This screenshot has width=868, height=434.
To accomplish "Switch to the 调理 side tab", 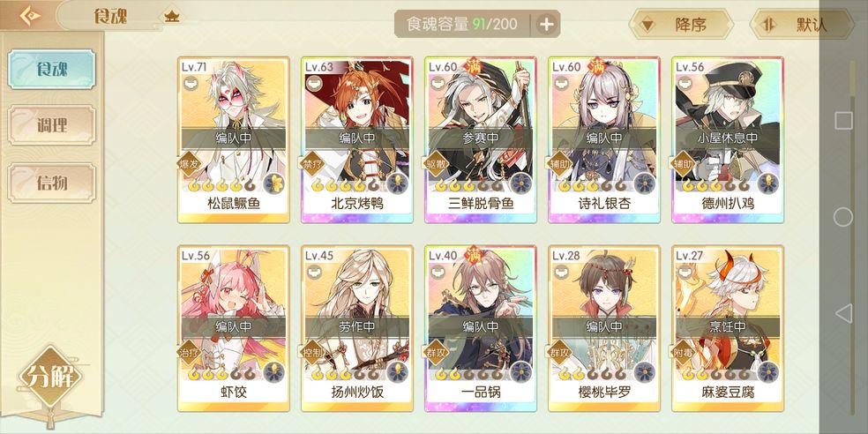I will click(51, 125).
